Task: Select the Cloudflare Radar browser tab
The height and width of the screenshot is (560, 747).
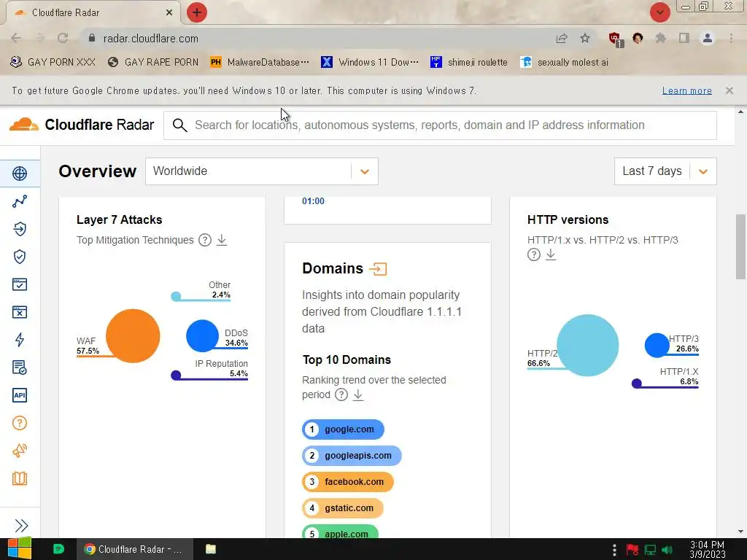Action: pos(93,12)
